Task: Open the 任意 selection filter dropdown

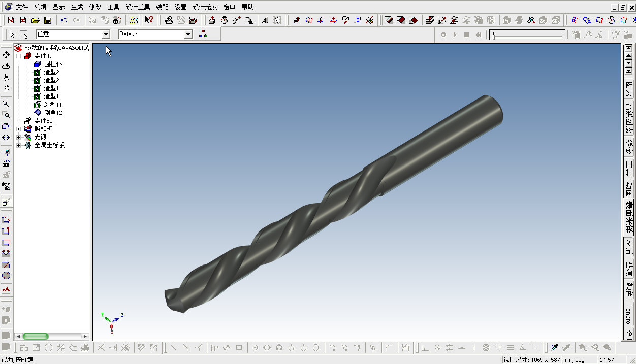Action: point(106,34)
